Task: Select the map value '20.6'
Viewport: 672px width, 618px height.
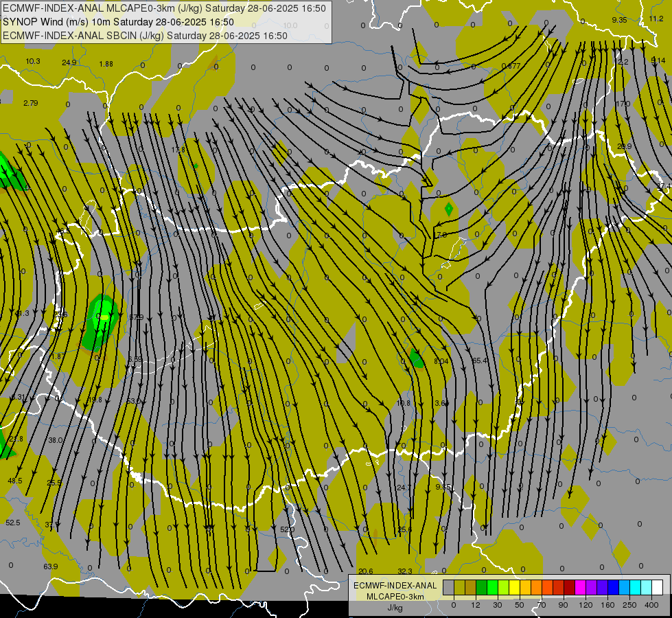Action: [x=366, y=571]
